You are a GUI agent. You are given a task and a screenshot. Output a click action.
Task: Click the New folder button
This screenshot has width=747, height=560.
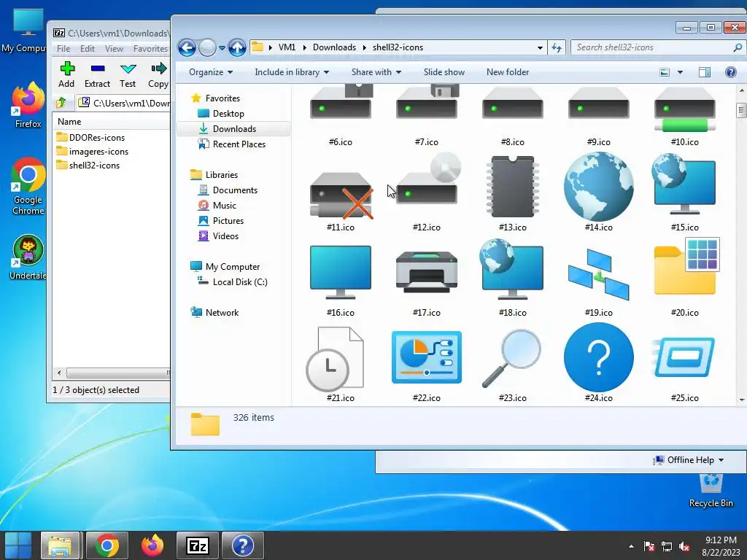(x=508, y=72)
